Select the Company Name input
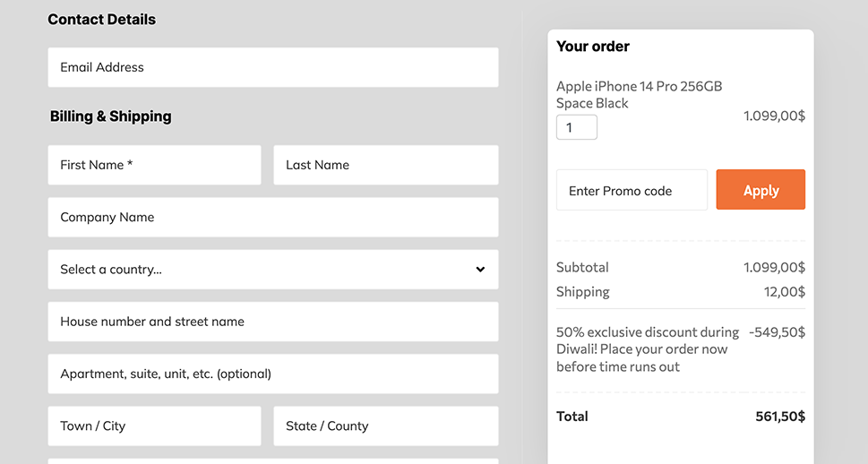The image size is (868, 464). tap(272, 217)
